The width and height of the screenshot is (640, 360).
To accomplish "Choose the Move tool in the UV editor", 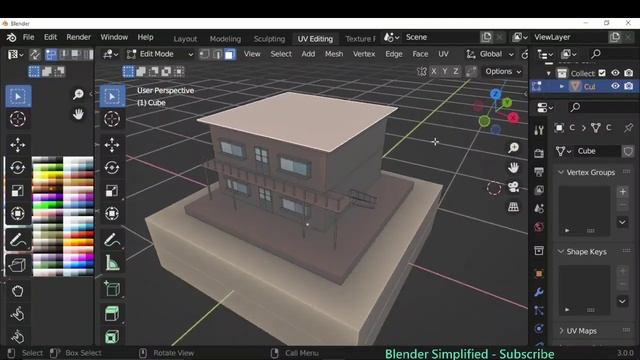I will [x=18, y=145].
